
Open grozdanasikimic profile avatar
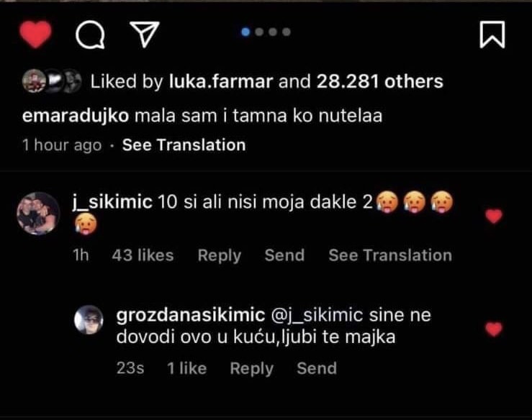[89, 319]
